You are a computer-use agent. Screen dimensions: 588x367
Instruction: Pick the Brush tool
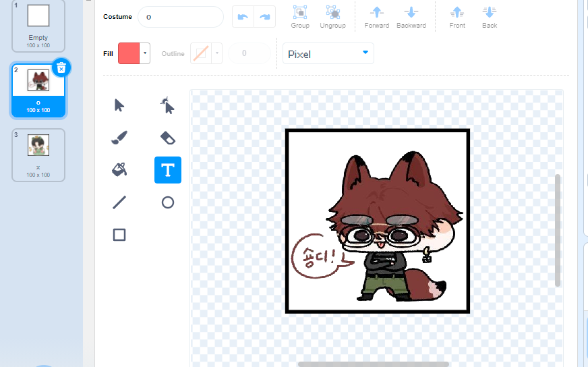pos(119,138)
